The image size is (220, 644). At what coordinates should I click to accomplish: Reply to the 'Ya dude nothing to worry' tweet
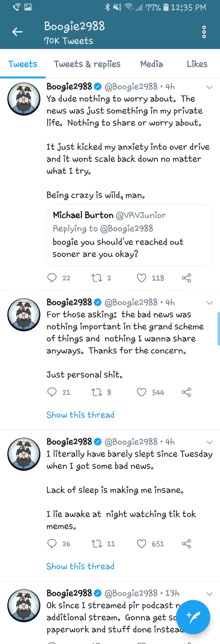pos(52,278)
